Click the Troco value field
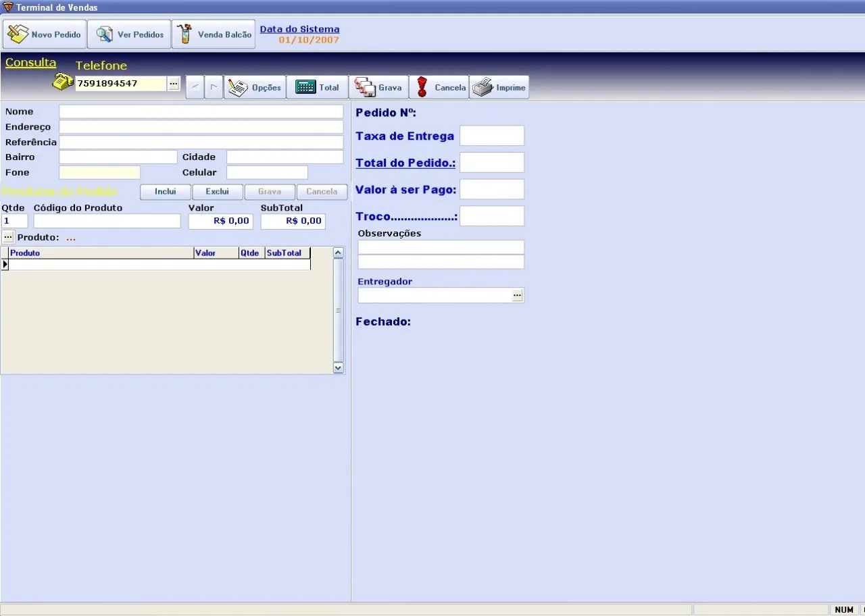The height and width of the screenshot is (616, 865). point(492,216)
